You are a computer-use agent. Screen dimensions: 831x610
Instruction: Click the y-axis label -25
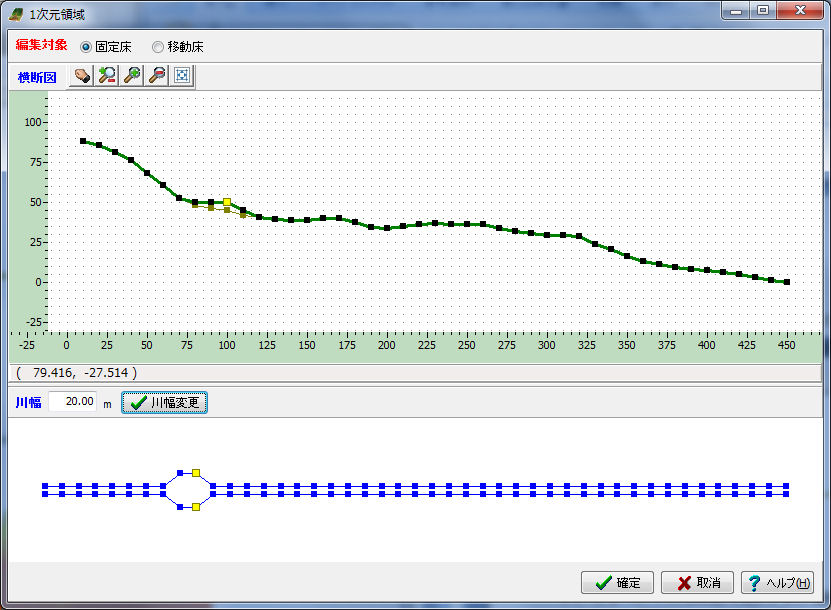point(33,322)
